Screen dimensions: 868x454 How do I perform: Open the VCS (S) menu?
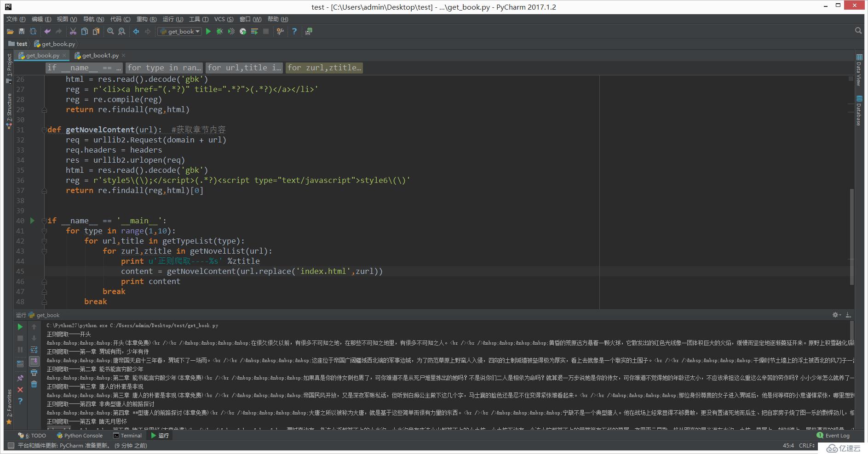point(224,19)
